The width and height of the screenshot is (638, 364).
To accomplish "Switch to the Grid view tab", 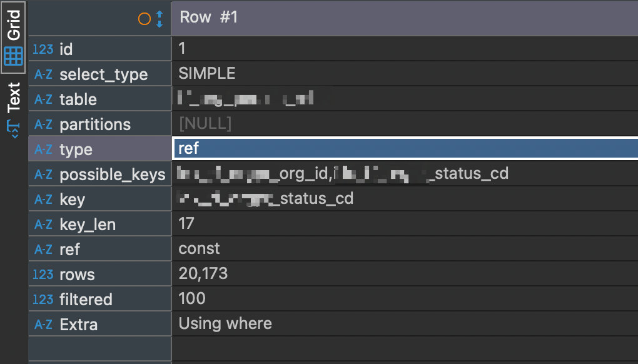I will [13, 37].
